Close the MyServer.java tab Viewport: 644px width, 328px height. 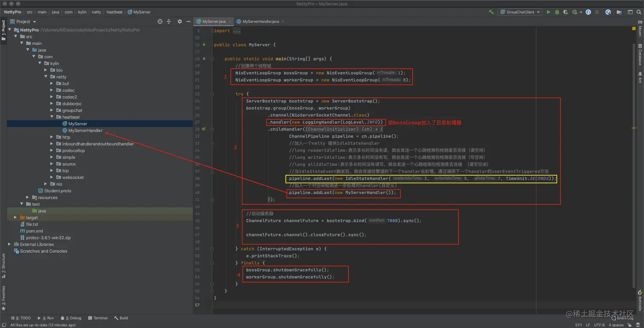click(230, 21)
